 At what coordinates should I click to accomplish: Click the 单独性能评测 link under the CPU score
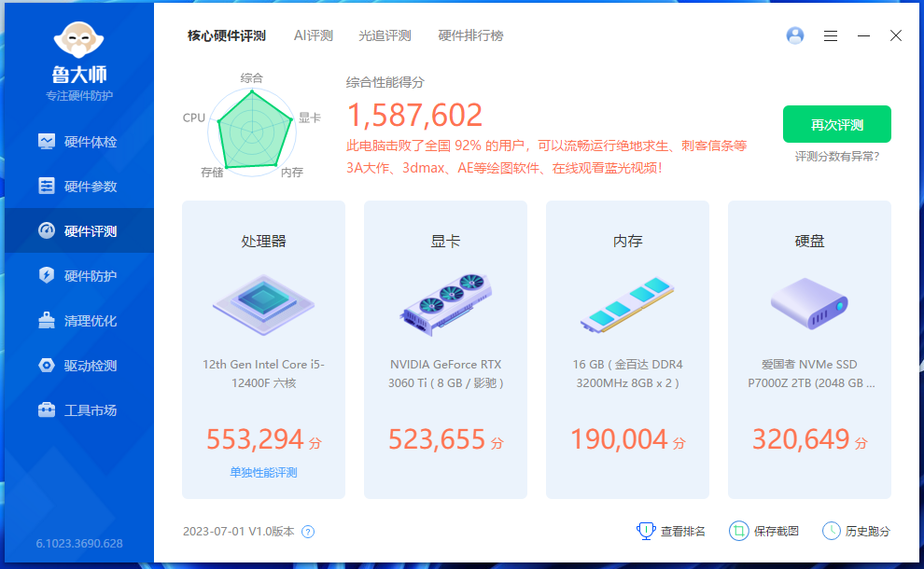(263, 474)
